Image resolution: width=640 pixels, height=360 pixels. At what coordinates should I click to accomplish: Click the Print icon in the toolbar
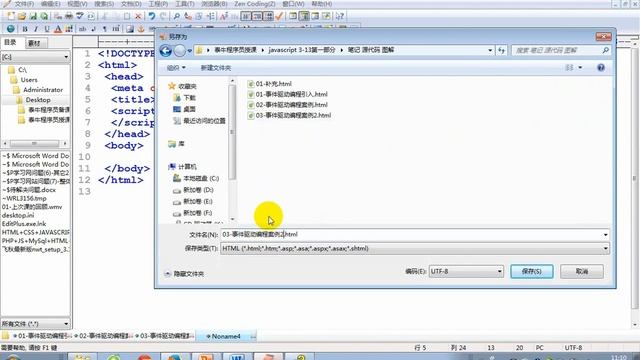pos(69,16)
